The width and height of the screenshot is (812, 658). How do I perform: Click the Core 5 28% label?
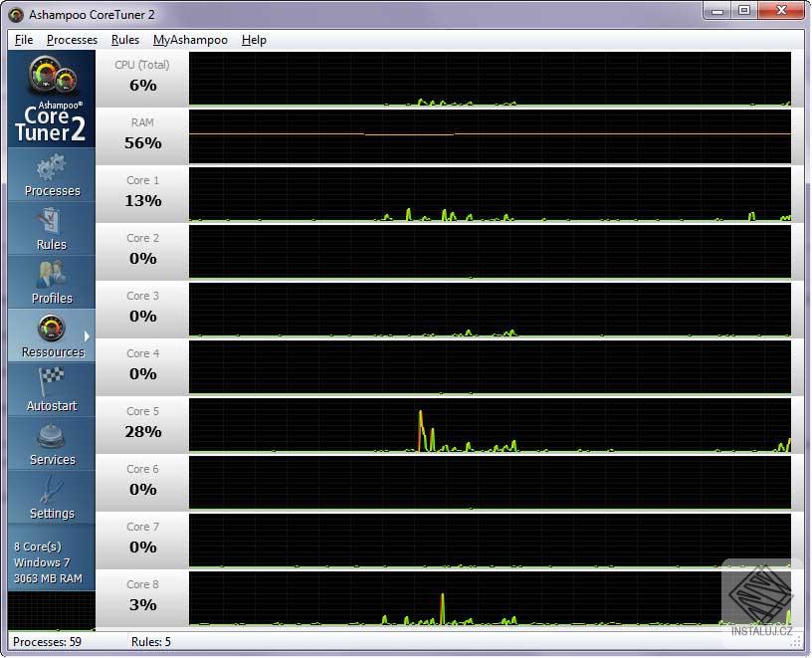tap(142, 423)
